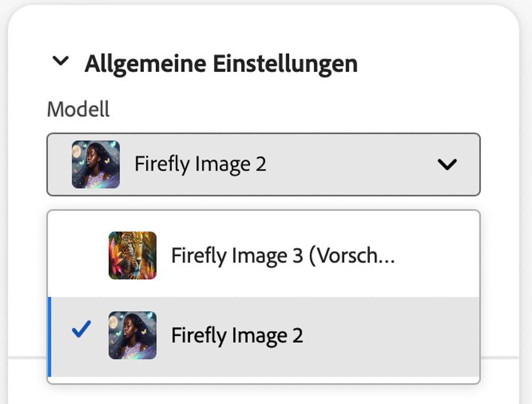Click the Modell combo box showing Firefly Image 2
Screen dimensions: 532x404
264,164
